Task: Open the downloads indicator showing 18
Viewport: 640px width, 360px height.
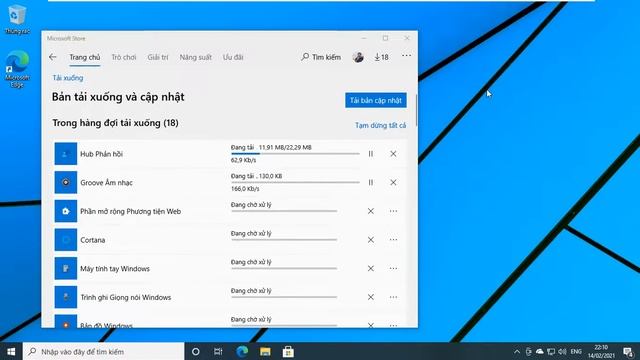Action: (x=381, y=57)
